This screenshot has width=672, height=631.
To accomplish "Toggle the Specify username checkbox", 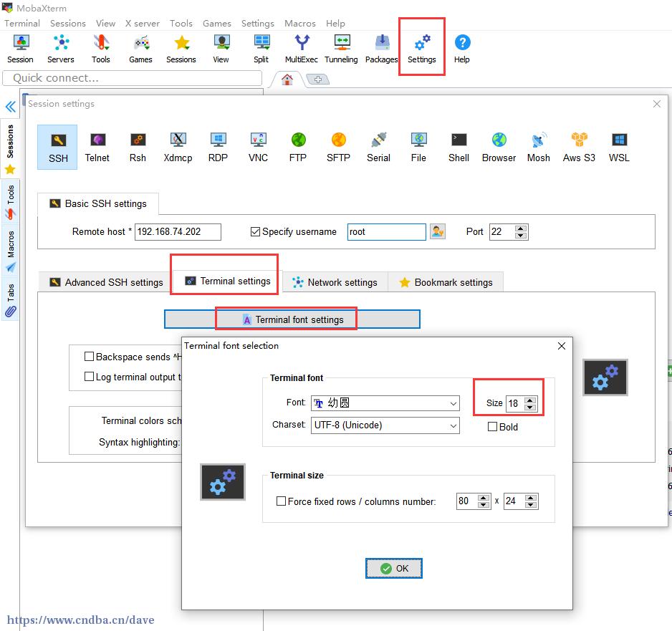I will point(255,232).
